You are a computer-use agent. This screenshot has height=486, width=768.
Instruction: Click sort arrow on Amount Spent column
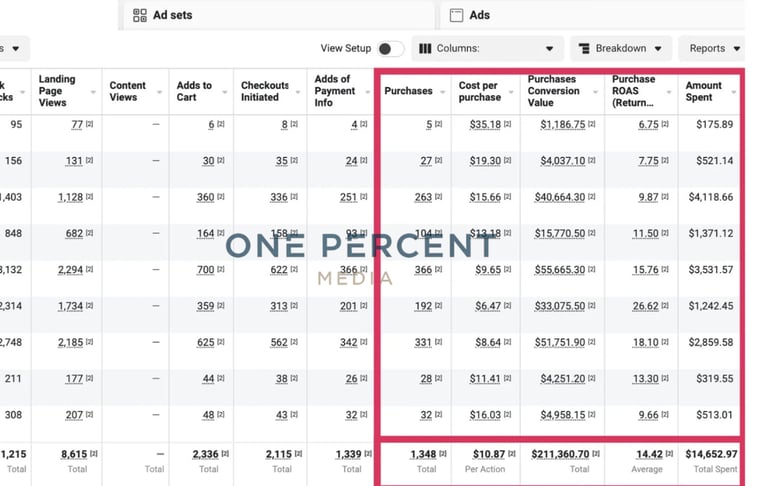[734, 92]
